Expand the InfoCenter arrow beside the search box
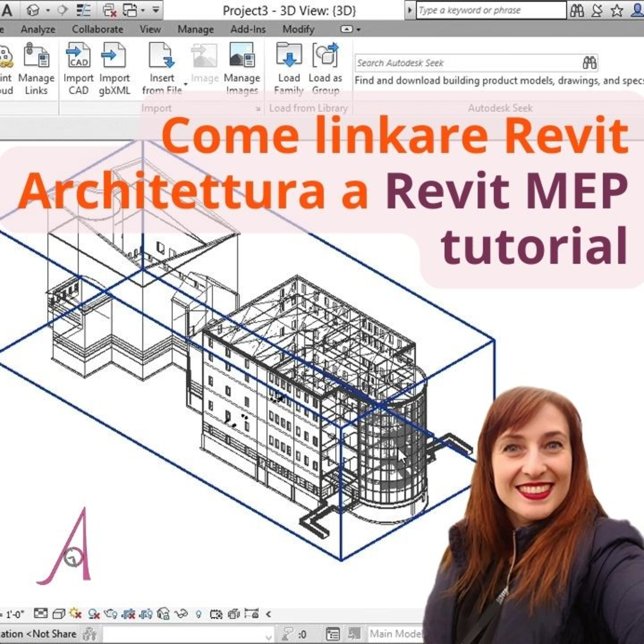Viewport: 644px width, 644px height. click(410, 10)
